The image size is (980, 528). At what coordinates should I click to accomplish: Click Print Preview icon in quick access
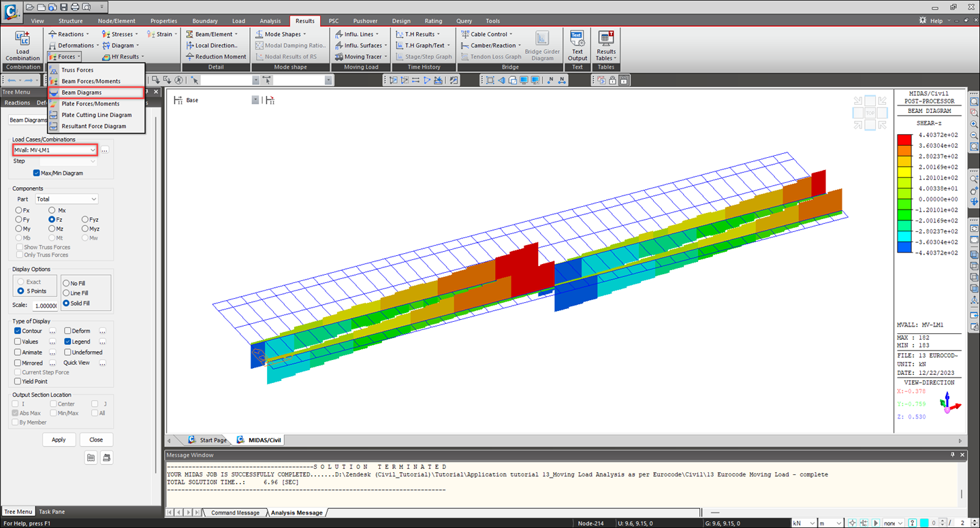pyautogui.click(x=85, y=7)
